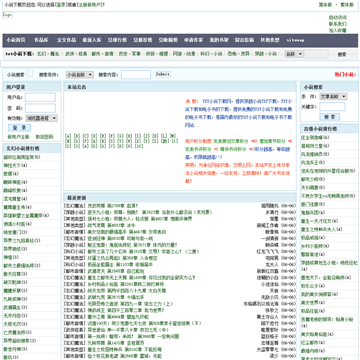Open 恐怖·灵异 category link
This screenshot has height=360, width=360.
point(238,54)
